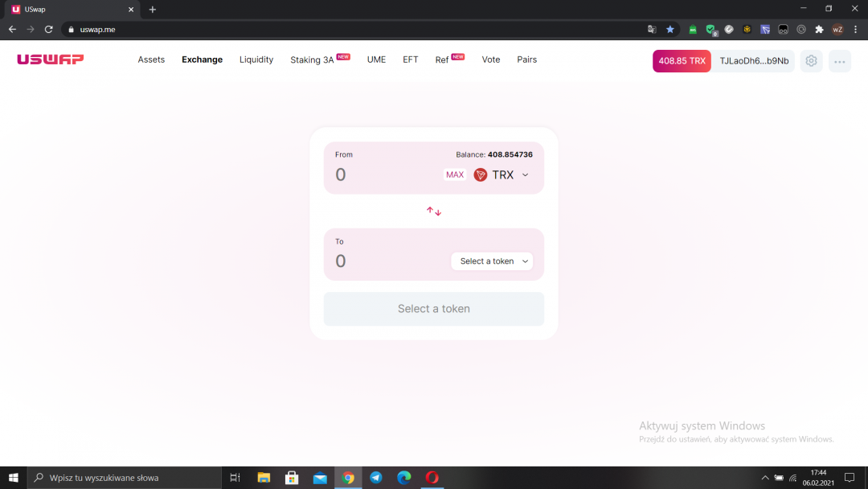Expand the TRX token dropdown chevron
868x489 pixels.
[x=526, y=175]
